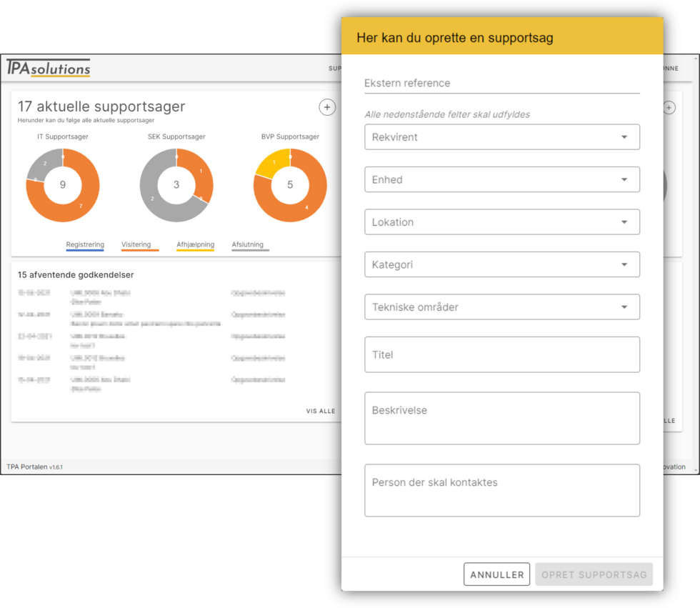The width and height of the screenshot is (700, 608).
Task: Click Vis Alle under afventende godkendelser
Action: coord(321,411)
